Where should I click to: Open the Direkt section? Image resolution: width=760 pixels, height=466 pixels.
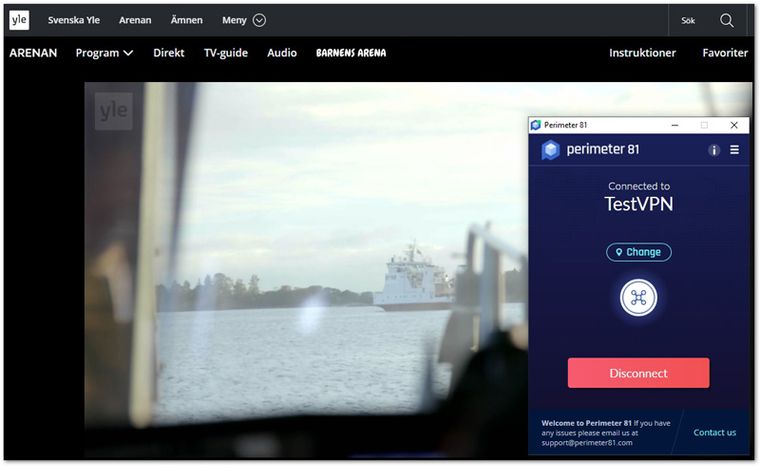coord(169,53)
